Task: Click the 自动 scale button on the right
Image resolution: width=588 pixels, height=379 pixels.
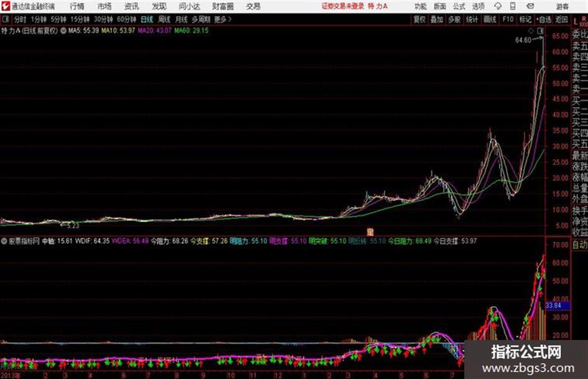Action: pos(580,245)
